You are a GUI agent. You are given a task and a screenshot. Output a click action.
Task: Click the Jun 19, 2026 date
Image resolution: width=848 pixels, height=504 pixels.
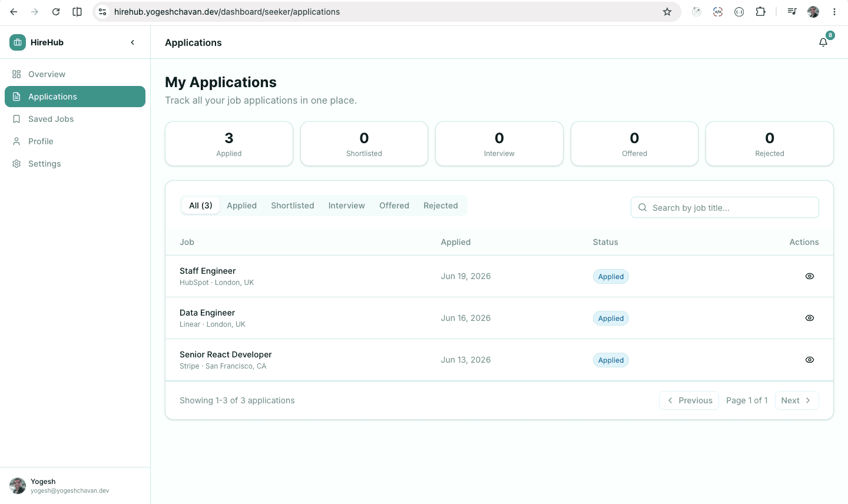coord(466,276)
